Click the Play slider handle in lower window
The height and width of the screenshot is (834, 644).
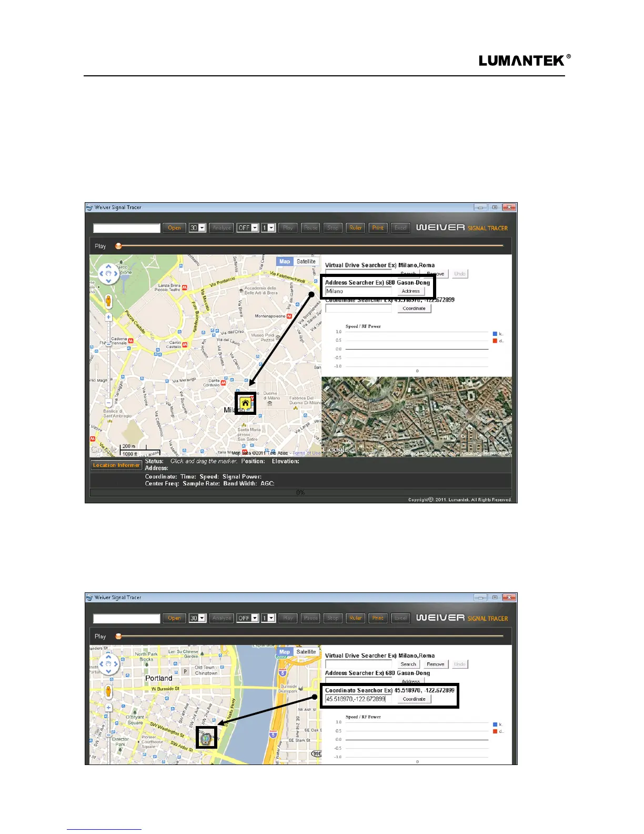tap(118, 636)
